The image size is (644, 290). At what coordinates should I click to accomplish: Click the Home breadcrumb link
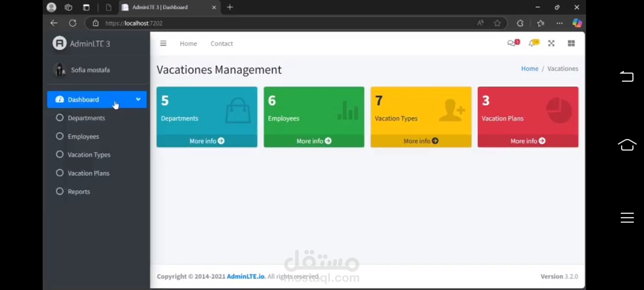[x=530, y=68]
